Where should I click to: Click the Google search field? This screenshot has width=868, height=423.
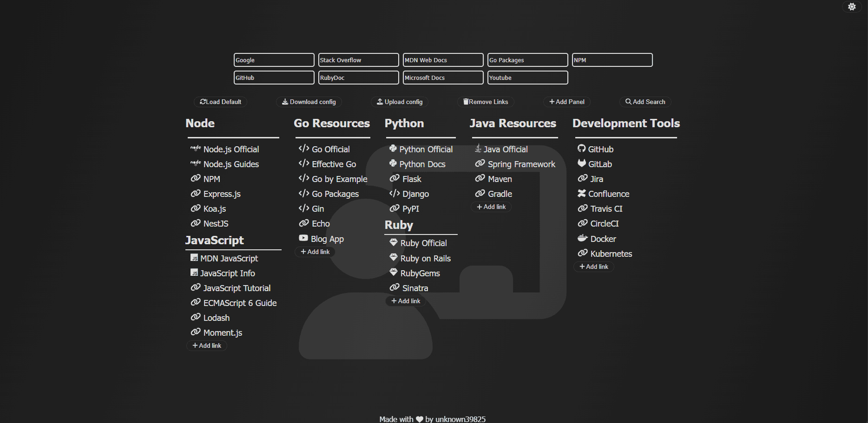(x=274, y=60)
